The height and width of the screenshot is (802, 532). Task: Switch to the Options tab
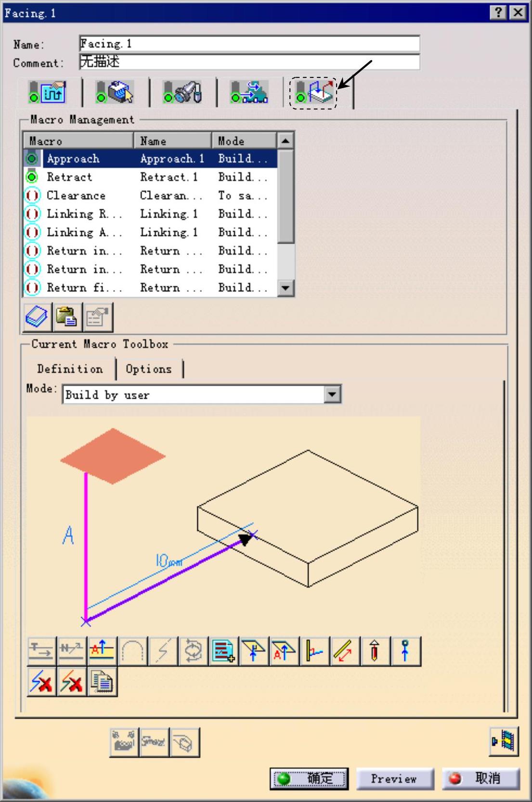coord(148,369)
